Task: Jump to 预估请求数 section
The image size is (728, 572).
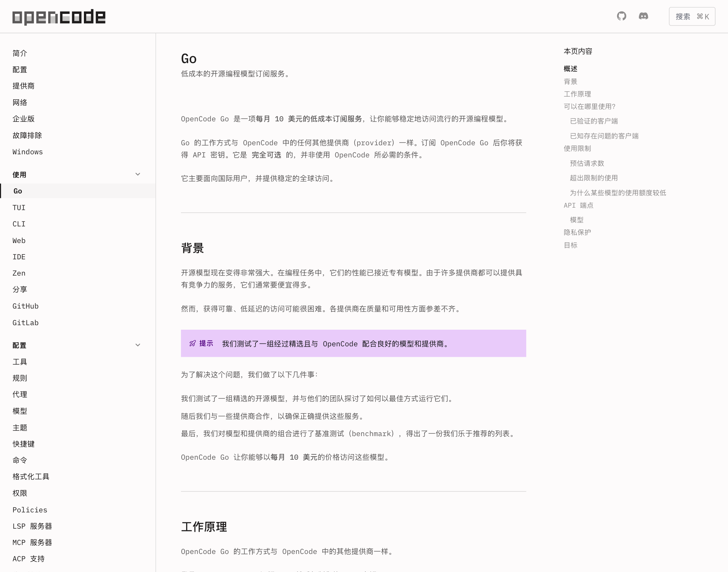Action: click(x=587, y=163)
